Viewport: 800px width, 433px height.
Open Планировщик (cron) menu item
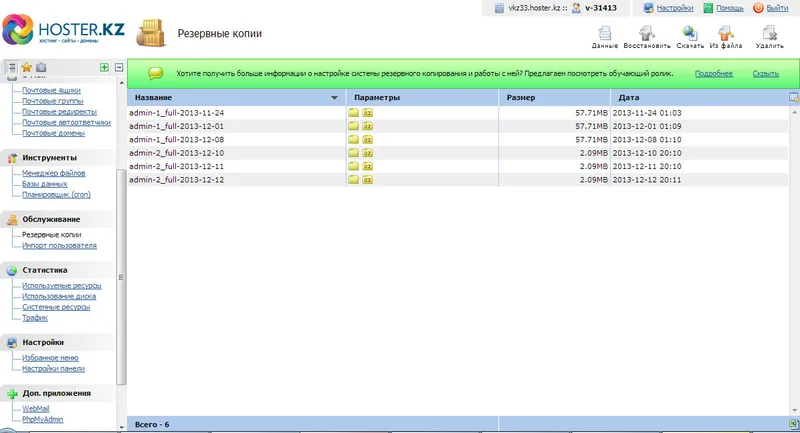click(x=56, y=195)
